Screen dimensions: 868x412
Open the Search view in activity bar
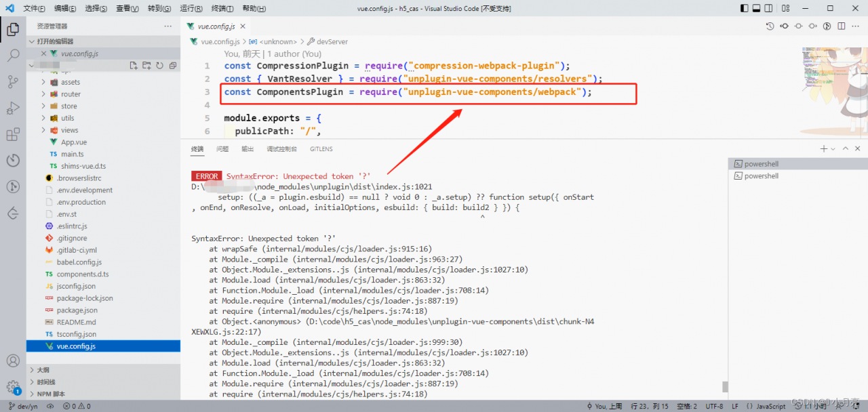13,56
